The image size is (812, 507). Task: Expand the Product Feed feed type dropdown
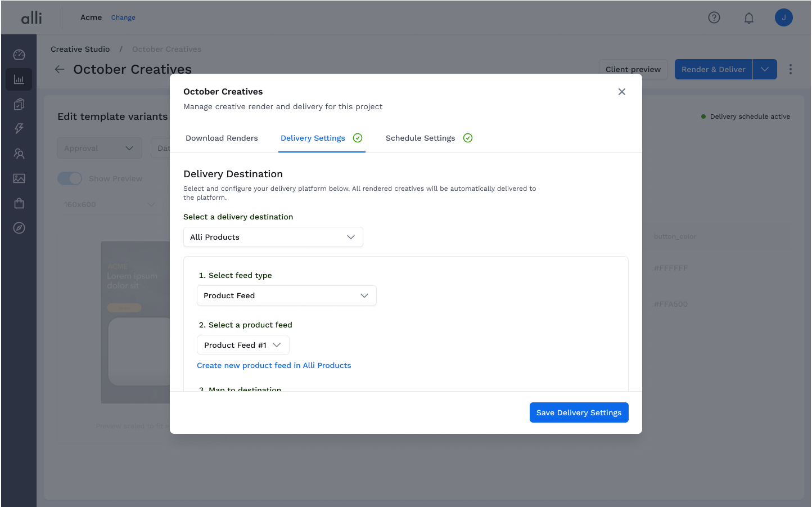286,295
